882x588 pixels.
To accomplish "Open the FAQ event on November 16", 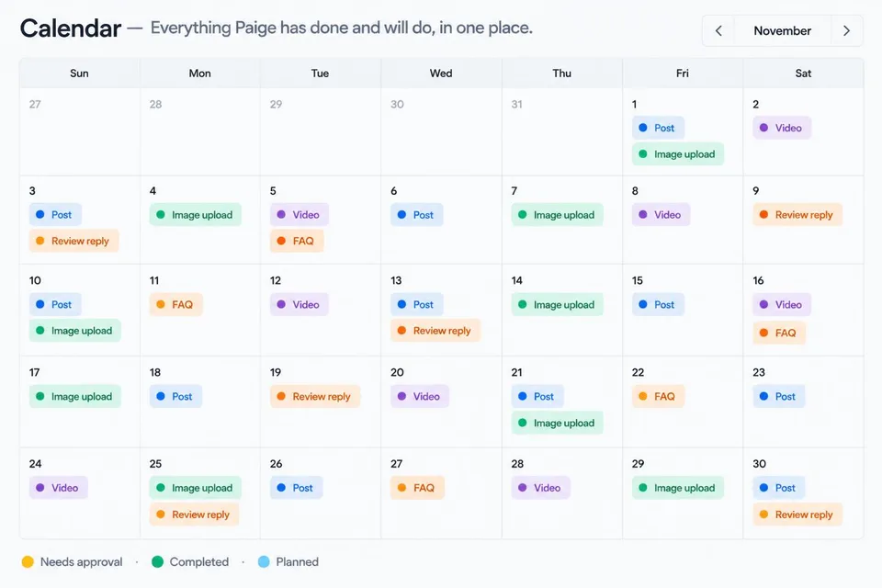I will coord(779,333).
